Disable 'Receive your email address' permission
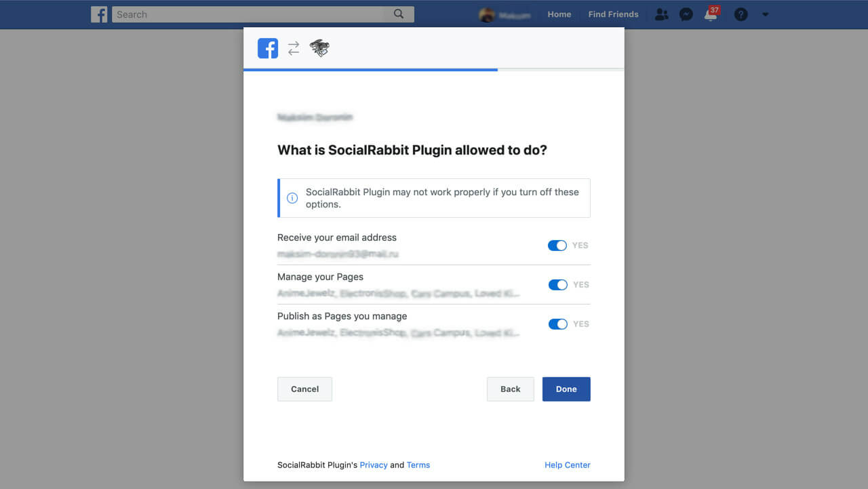868x489 pixels. [557, 246]
